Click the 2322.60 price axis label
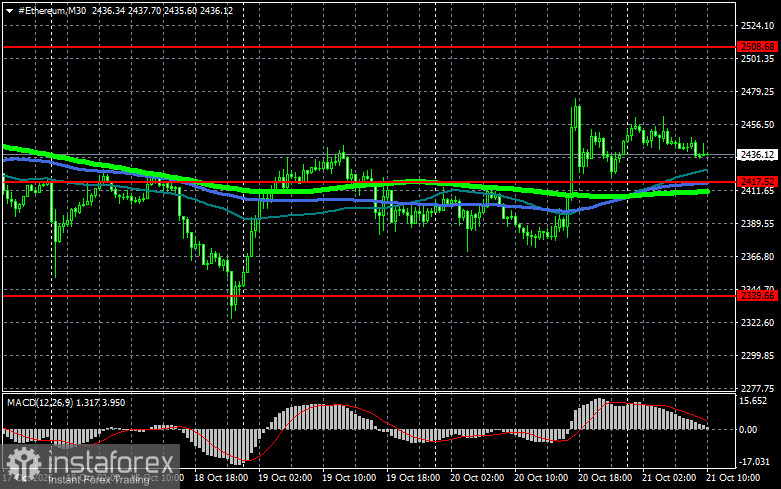The height and width of the screenshot is (489, 781). pyautogui.click(x=758, y=323)
